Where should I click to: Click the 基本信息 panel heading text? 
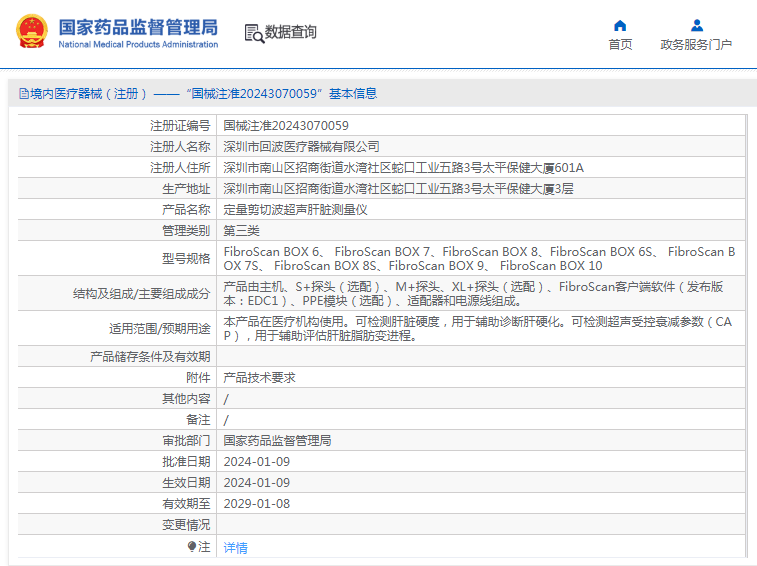point(353,94)
